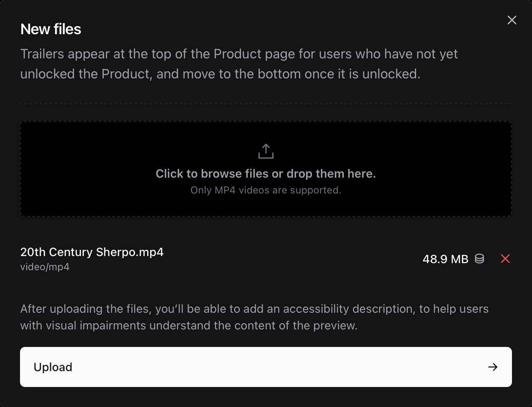Screen dimensions: 532x407
Task: Click the trailers description paragraph
Action: tap(239, 63)
